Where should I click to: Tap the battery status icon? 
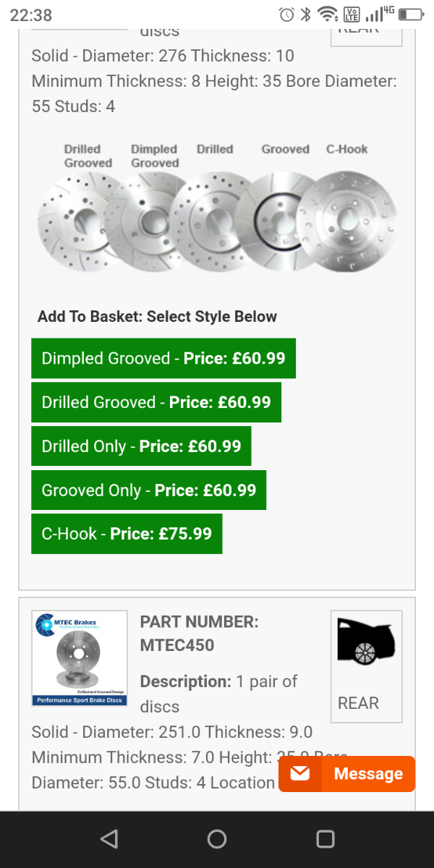[x=411, y=14]
